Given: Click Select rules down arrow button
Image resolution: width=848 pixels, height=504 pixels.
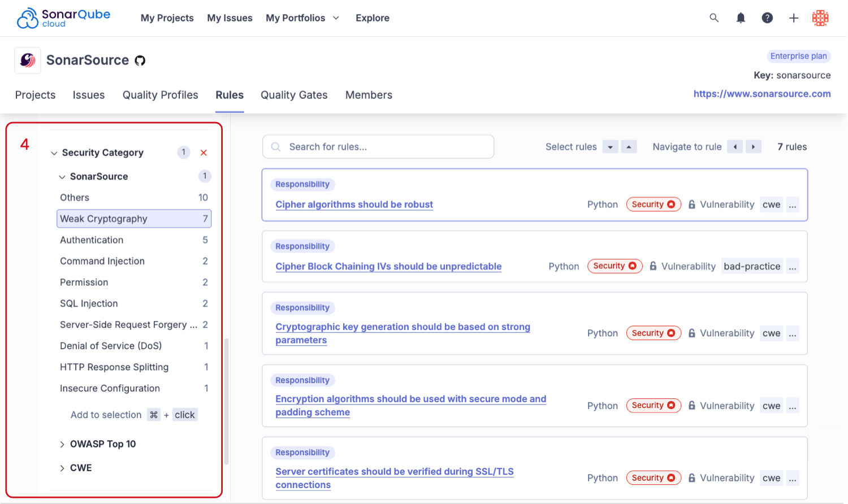Looking at the screenshot, I should point(610,147).
